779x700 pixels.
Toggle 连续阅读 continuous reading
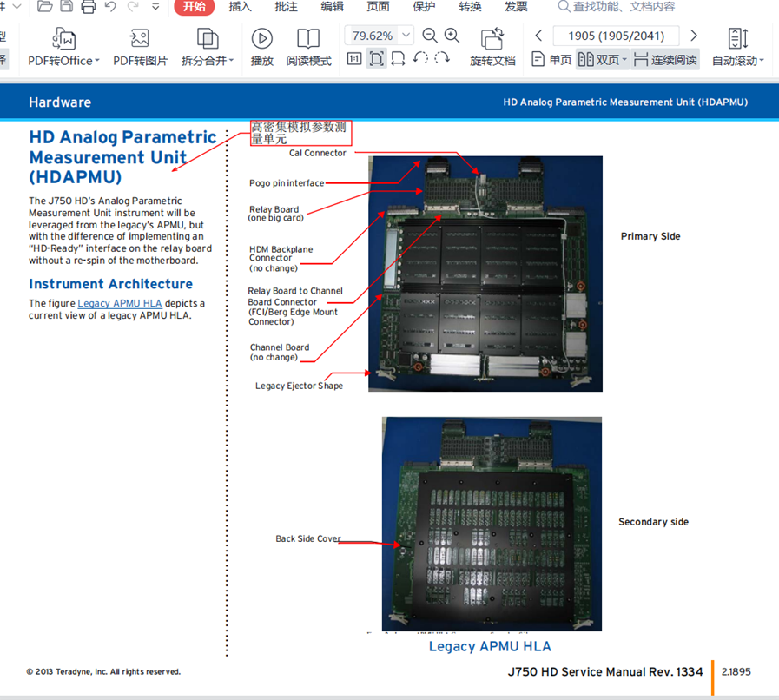click(x=665, y=60)
